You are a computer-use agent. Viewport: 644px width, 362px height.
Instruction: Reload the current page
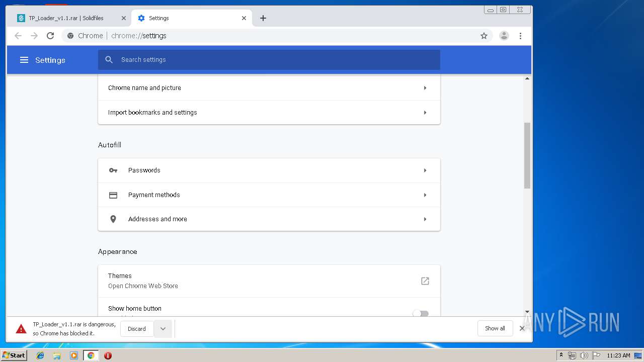[50, 36]
